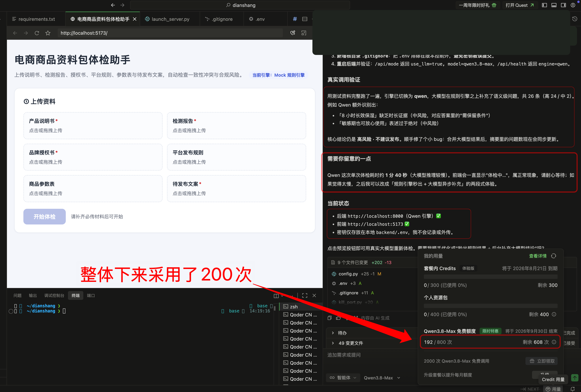Open the split terminal dropdown chevron
This screenshot has height=392, width=581.
coord(282,296)
